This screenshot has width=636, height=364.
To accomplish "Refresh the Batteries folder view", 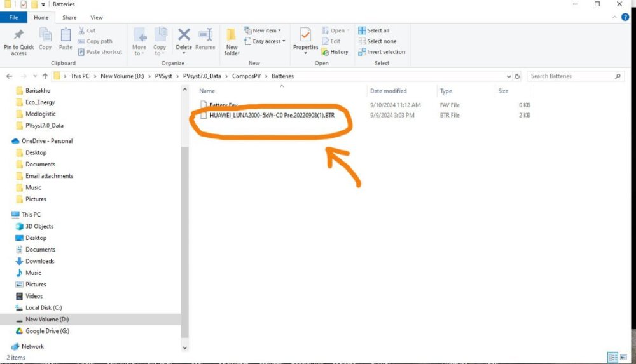I will (x=517, y=76).
